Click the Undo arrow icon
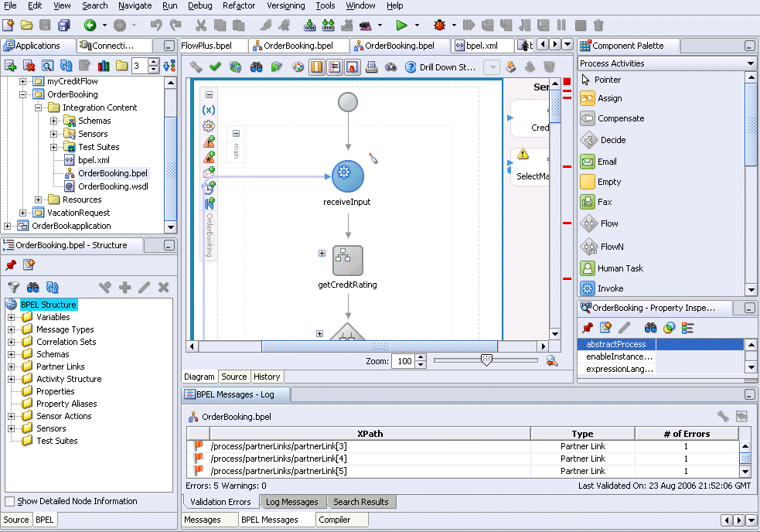 coord(155,26)
